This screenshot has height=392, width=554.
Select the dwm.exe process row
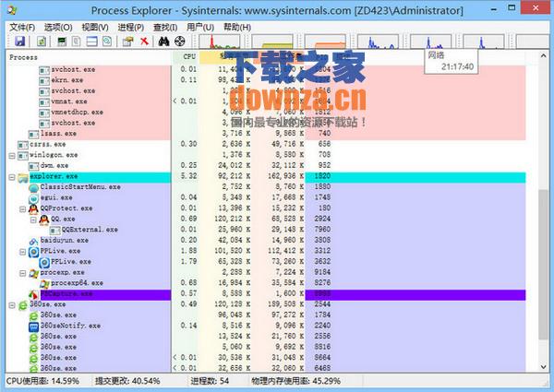click(267, 165)
